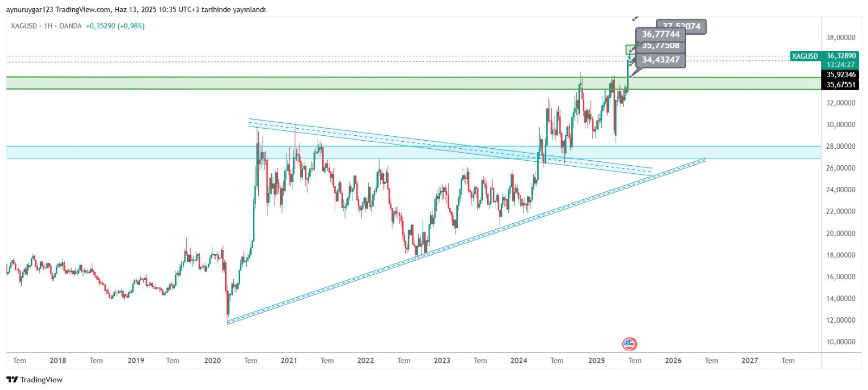Click the small green box above latest candle
This screenshot has width=868, height=390.
pos(629,49)
